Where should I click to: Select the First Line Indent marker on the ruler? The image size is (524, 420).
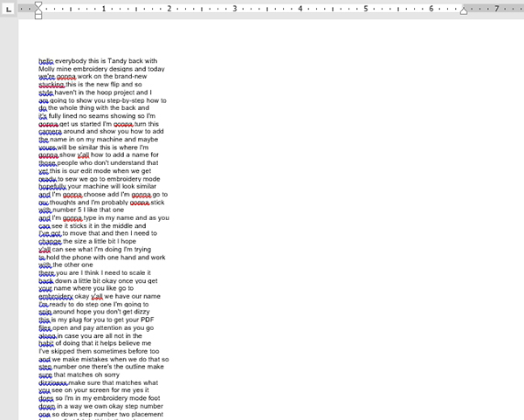[38, 4]
